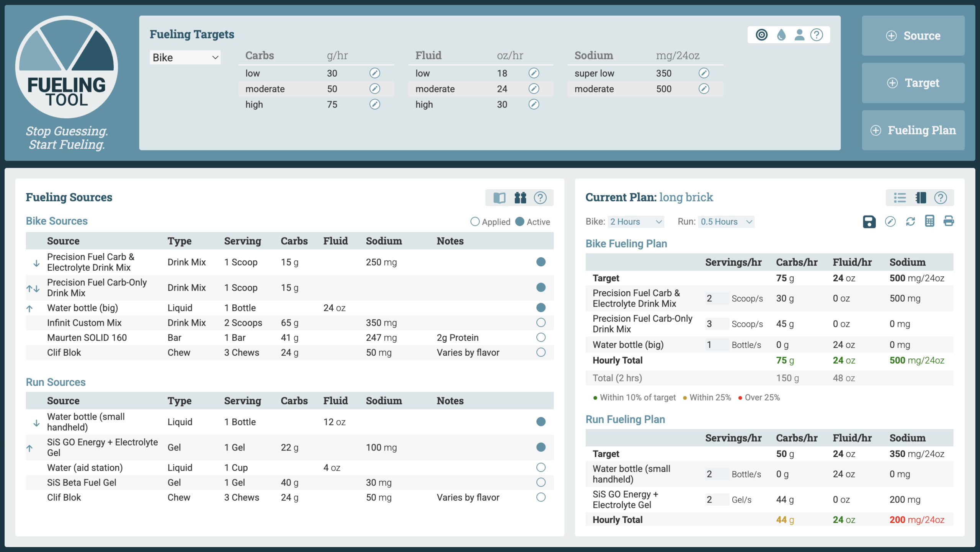Edit the moderate fluid target of 24

pyautogui.click(x=534, y=89)
